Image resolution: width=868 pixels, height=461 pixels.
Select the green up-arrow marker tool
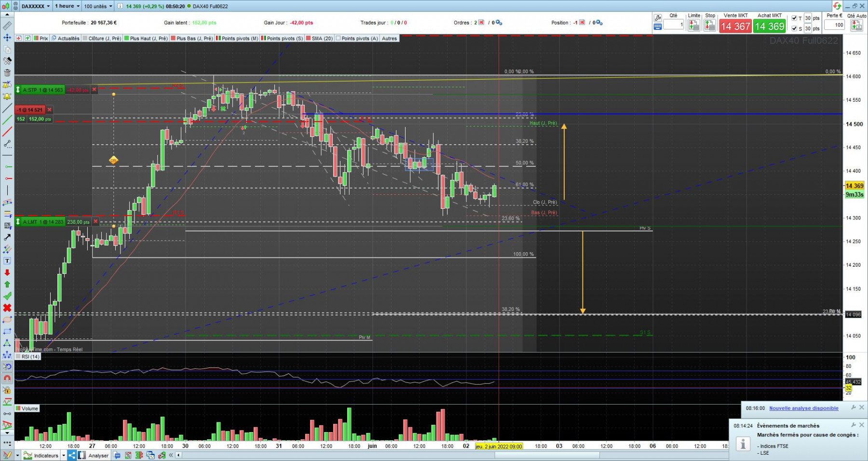point(7,285)
